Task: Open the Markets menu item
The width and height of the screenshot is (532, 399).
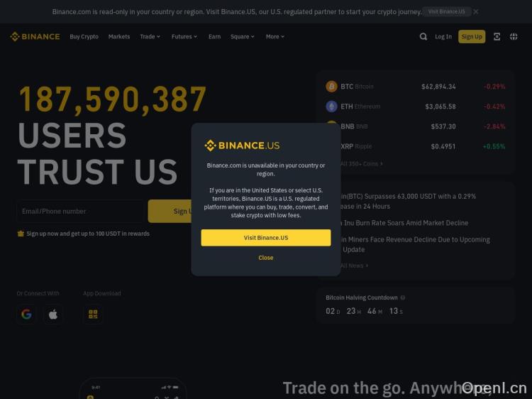Action: pos(119,36)
